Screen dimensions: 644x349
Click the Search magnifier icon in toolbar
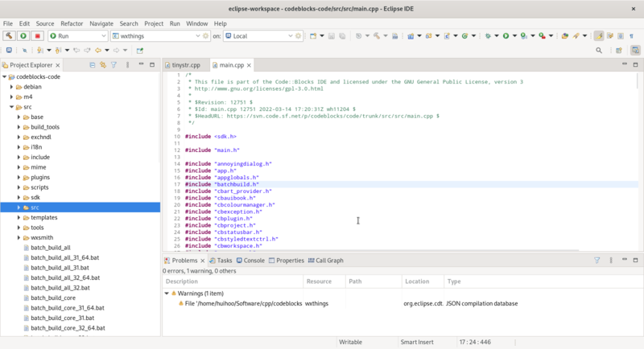(599, 50)
